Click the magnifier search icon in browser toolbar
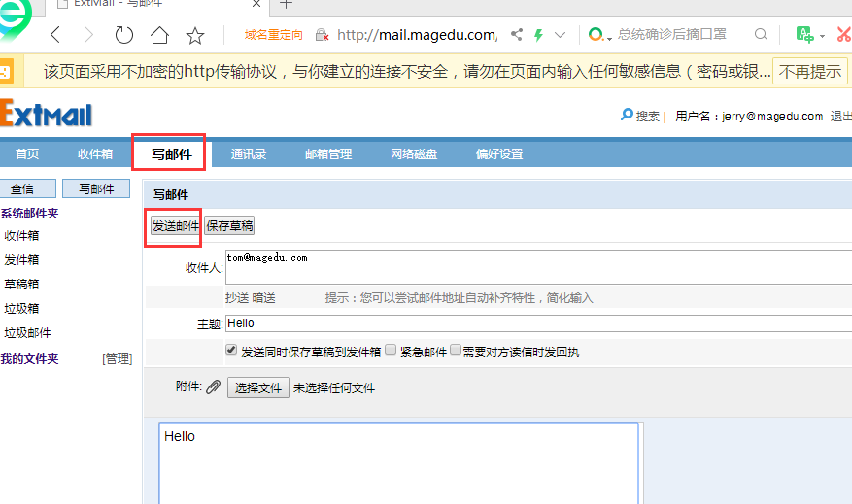 pos(761,35)
